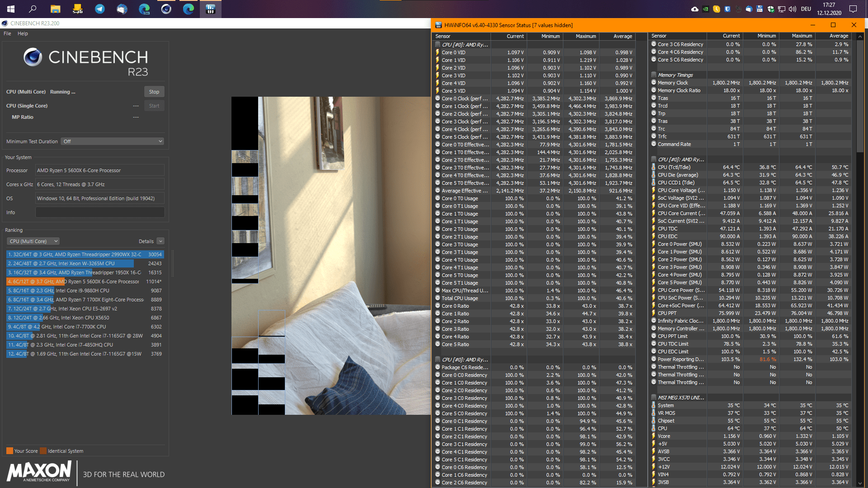This screenshot has width=868, height=488.
Task: Select the Core i7-7700K ranking row
Action: (85, 327)
